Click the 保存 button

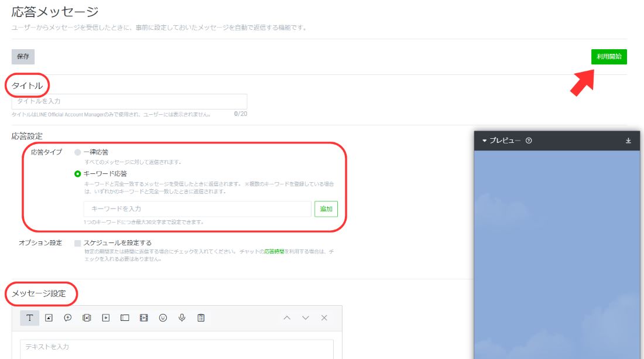23,57
